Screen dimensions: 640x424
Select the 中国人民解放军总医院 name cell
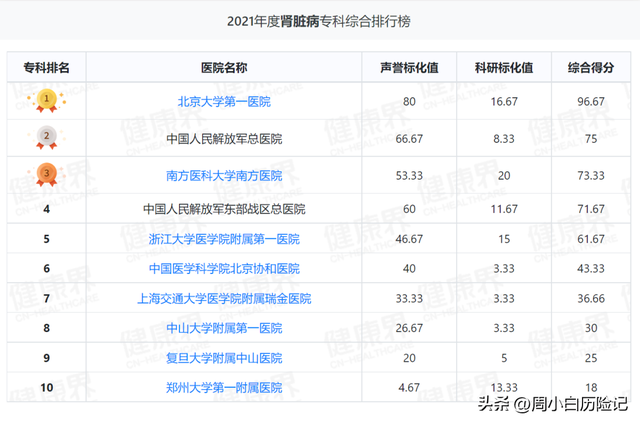point(224,139)
